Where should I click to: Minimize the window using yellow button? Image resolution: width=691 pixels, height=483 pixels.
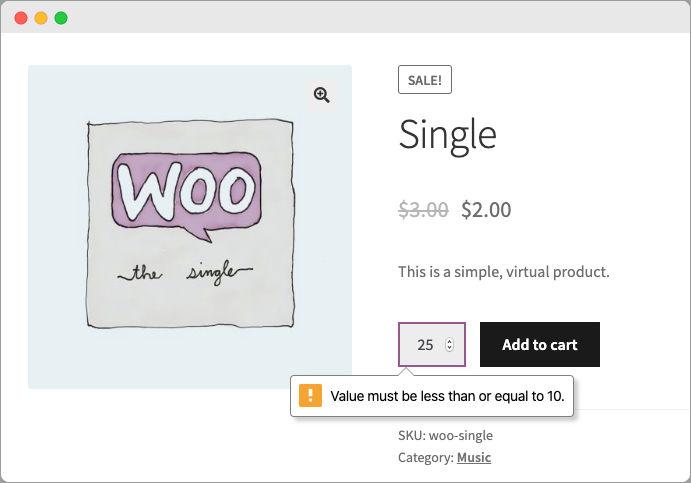(x=41, y=18)
